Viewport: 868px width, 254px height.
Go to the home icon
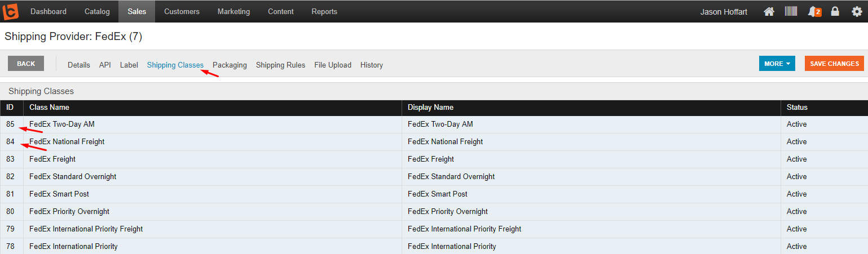768,11
